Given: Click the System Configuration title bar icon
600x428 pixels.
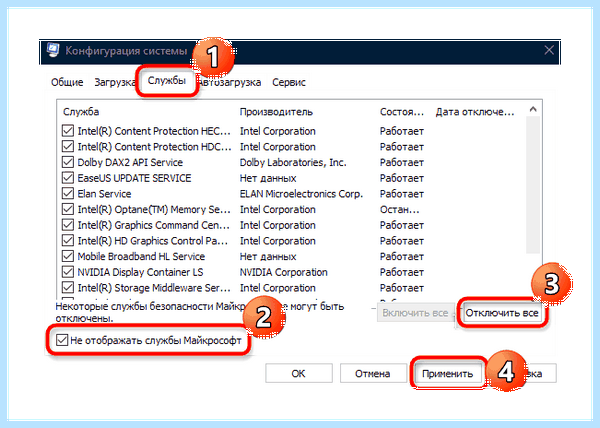Looking at the screenshot, I should coord(53,50).
